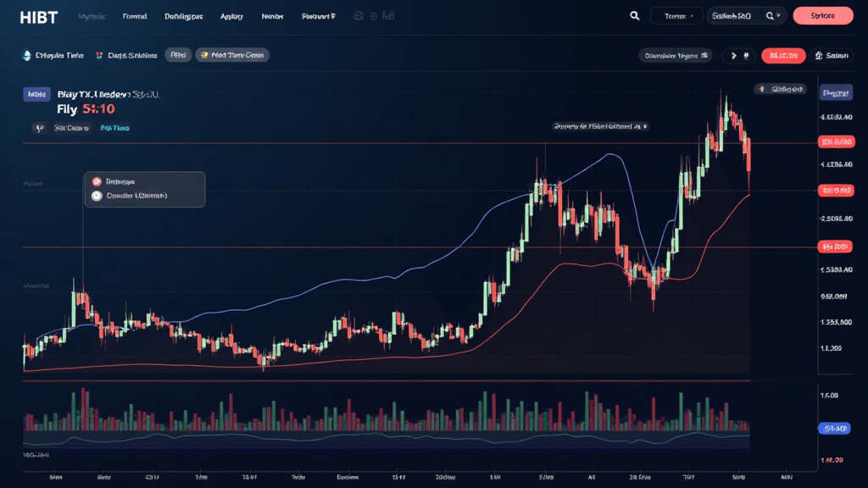Screen dimensions: 868x488
Task: Click the lock icon in the top navigation
Action: point(359,16)
